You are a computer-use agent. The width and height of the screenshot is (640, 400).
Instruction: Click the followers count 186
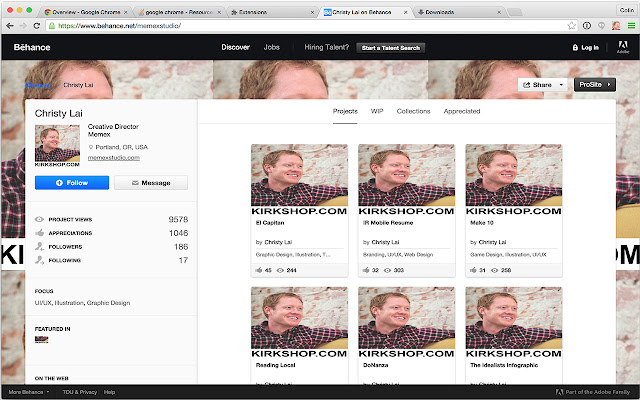pyautogui.click(x=181, y=247)
